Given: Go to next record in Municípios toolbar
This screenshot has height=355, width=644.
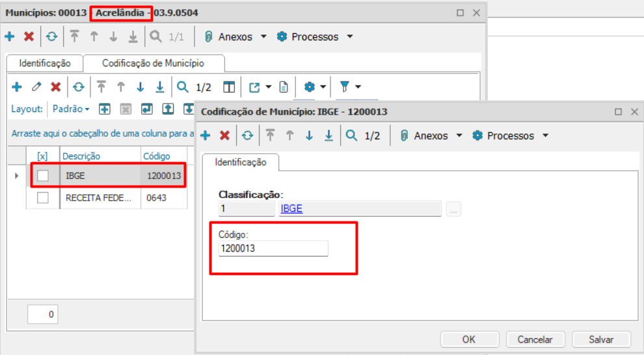Looking at the screenshot, I should pyautogui.click(x=113, y=36).
